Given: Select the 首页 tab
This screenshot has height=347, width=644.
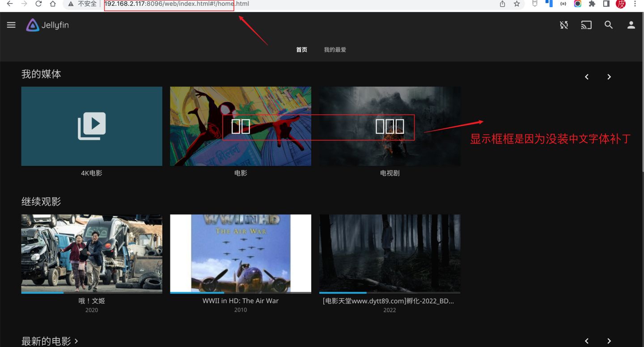Looking at the screenshot, I should click(x=302, y=50).
